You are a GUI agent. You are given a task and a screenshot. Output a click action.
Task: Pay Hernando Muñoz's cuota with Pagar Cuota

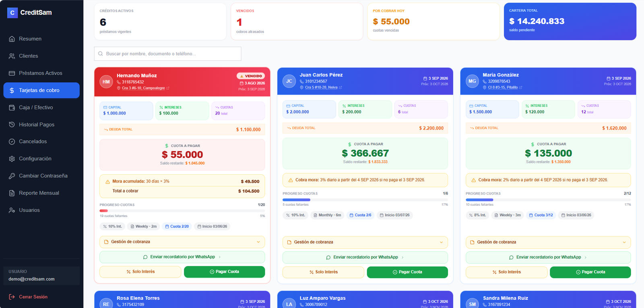coord(225,272)
